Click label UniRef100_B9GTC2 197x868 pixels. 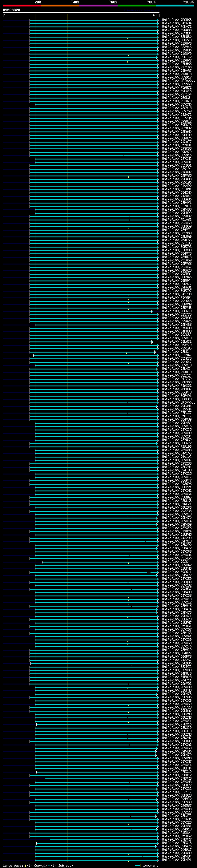point(177,57)
